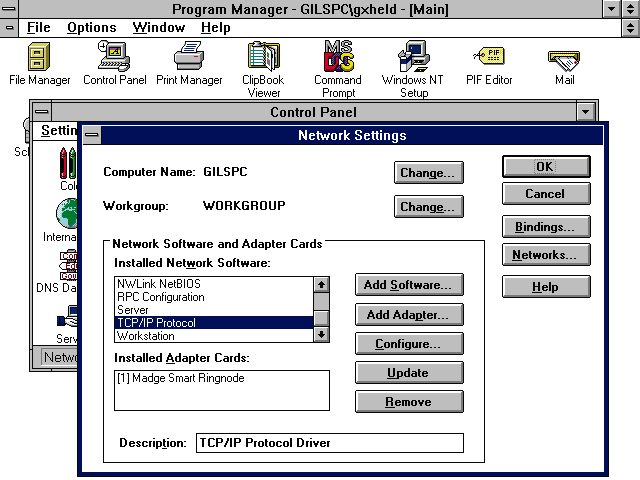Open the Bindings dialog button
The height and width of the screenshot is (480, 640).
(x=545, y=227)
